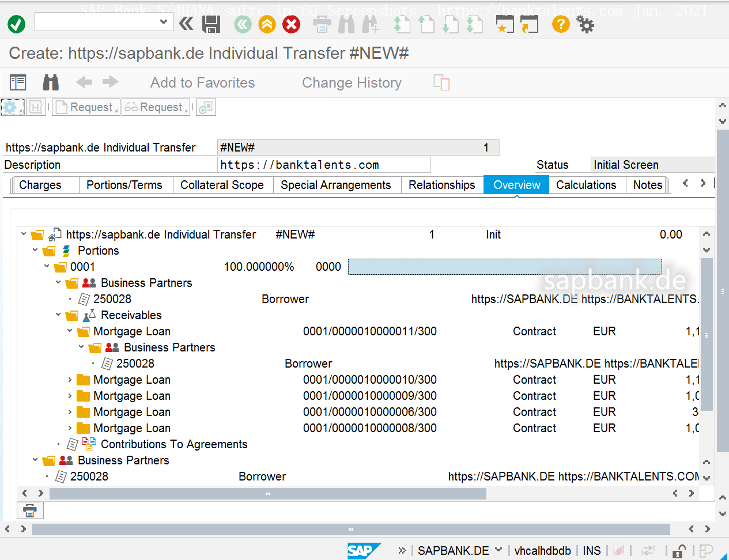Select the Contributions To Agreements row
This screenshot has width=729, height=560.
[174, 444]
